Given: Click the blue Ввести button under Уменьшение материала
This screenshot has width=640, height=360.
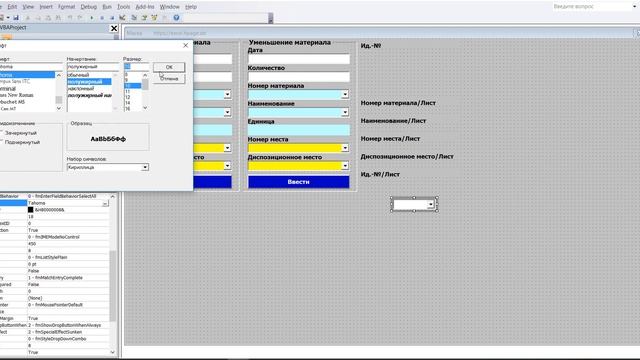Looking at the screenshot, I should click(298, 182).
